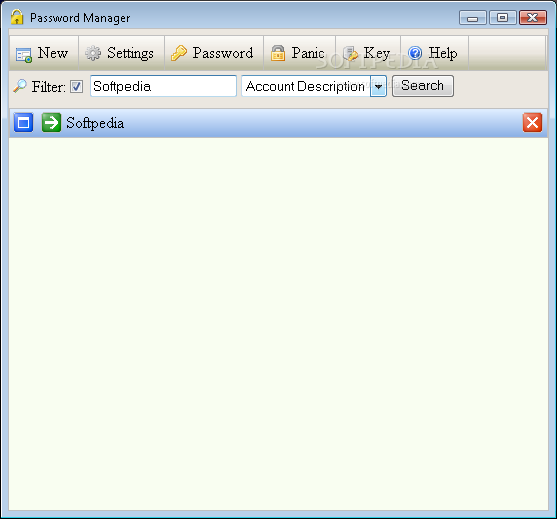Click the padlock Panic icon

[x=278, y=53]
